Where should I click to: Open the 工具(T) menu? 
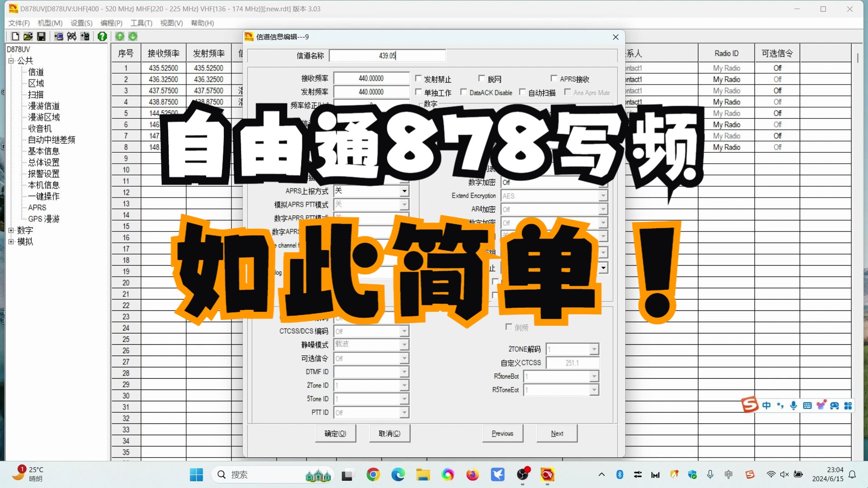click(142, 23)
